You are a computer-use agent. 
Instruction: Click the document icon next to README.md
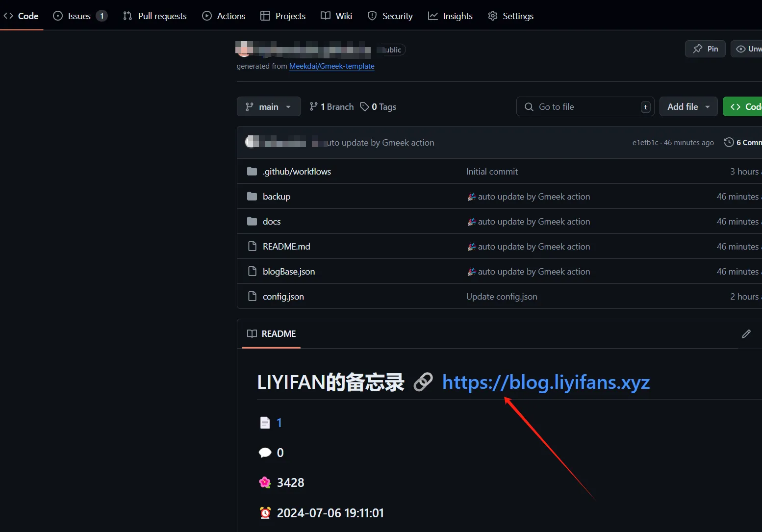[x=252, y=247]
